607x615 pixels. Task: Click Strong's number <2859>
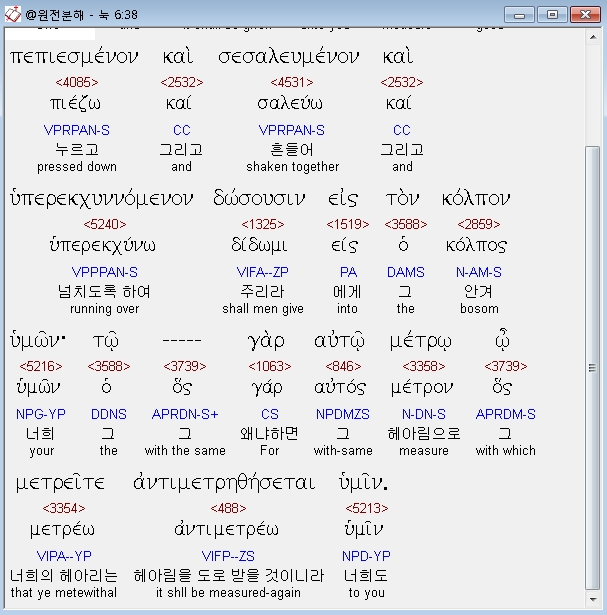[x=479, y=224]
